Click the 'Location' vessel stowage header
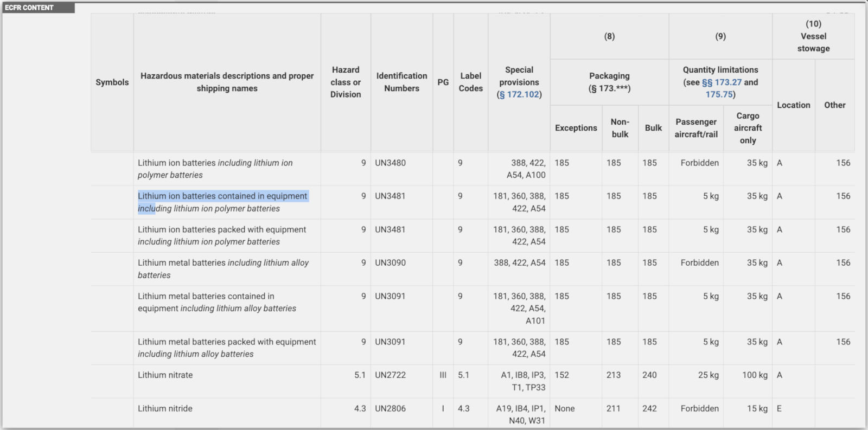The height and width of the screenshot is (430, 868). point(794,105)
